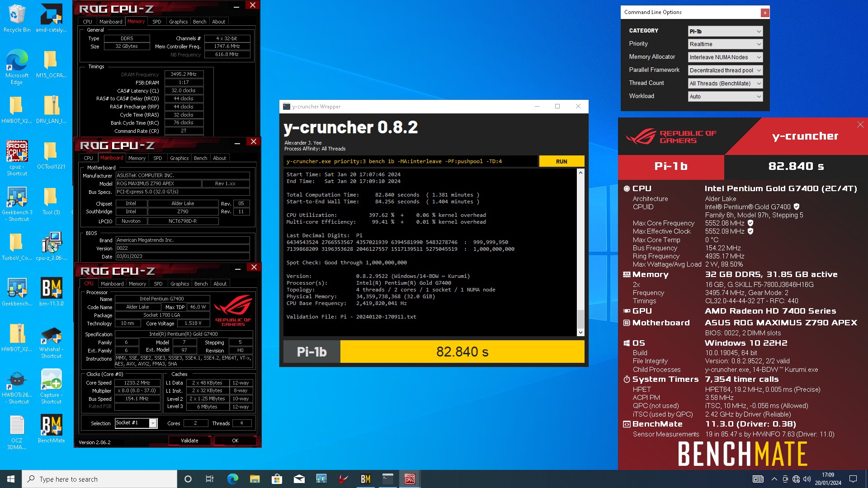Expand the Workload Auto dropdown

(725, 97)
